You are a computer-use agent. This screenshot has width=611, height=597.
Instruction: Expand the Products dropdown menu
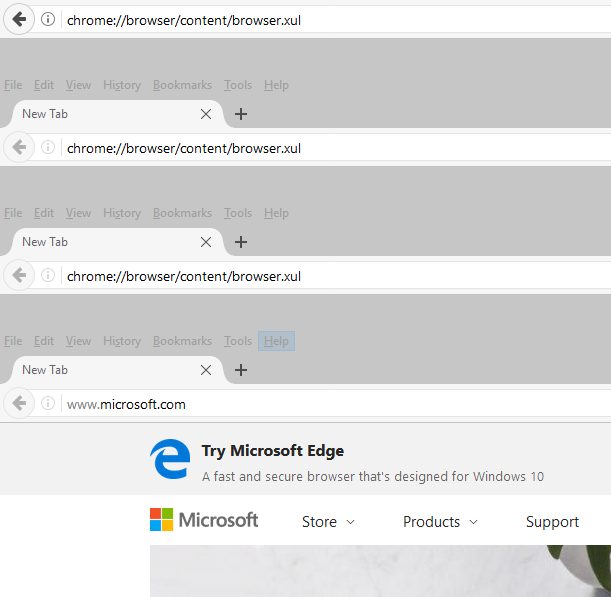pyautogui.click(x=440, y=522)
